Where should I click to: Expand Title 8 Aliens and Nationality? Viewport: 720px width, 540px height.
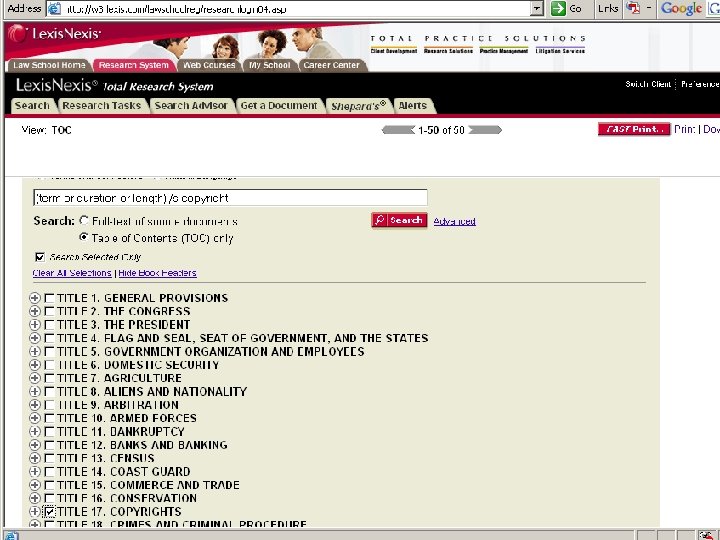[34, 391]
